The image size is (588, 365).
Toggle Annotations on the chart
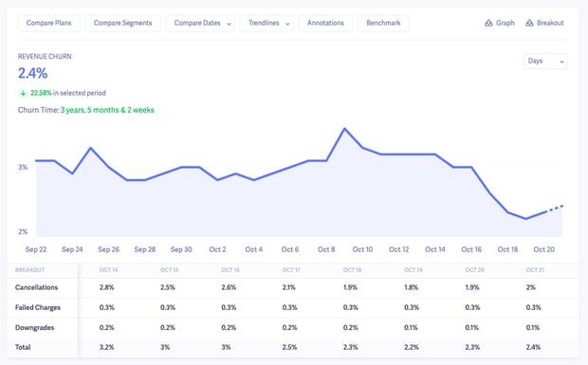[325, 24]
